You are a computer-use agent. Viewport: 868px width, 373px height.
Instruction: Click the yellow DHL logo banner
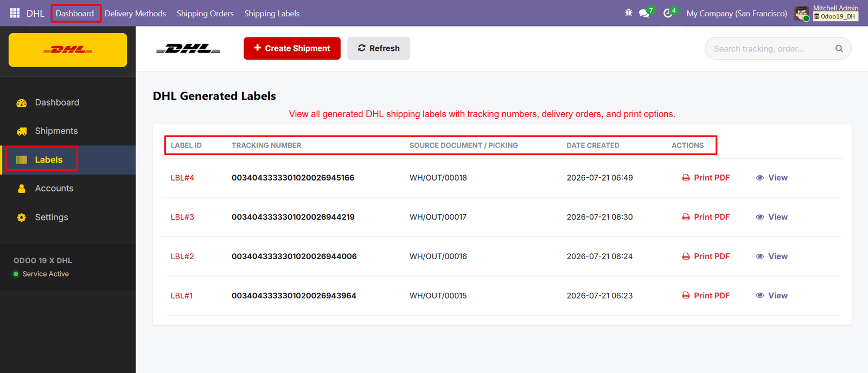[x=68, y=50]
